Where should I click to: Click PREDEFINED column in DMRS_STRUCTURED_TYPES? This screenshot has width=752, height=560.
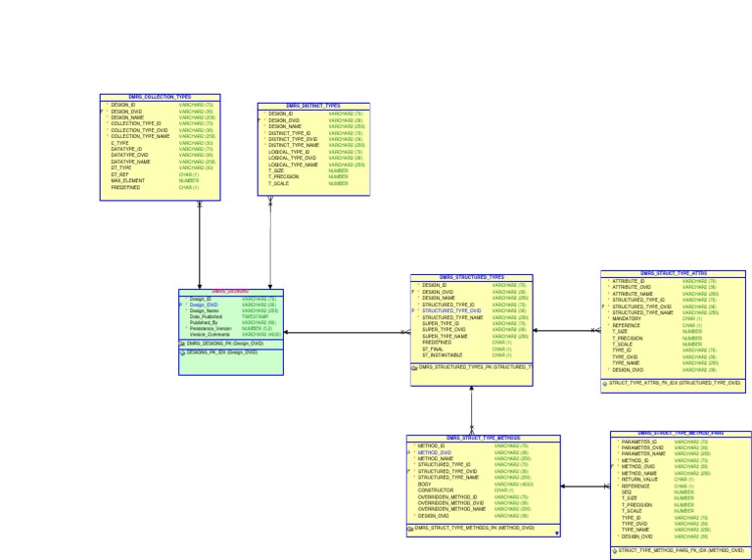(x=437, y=343)
